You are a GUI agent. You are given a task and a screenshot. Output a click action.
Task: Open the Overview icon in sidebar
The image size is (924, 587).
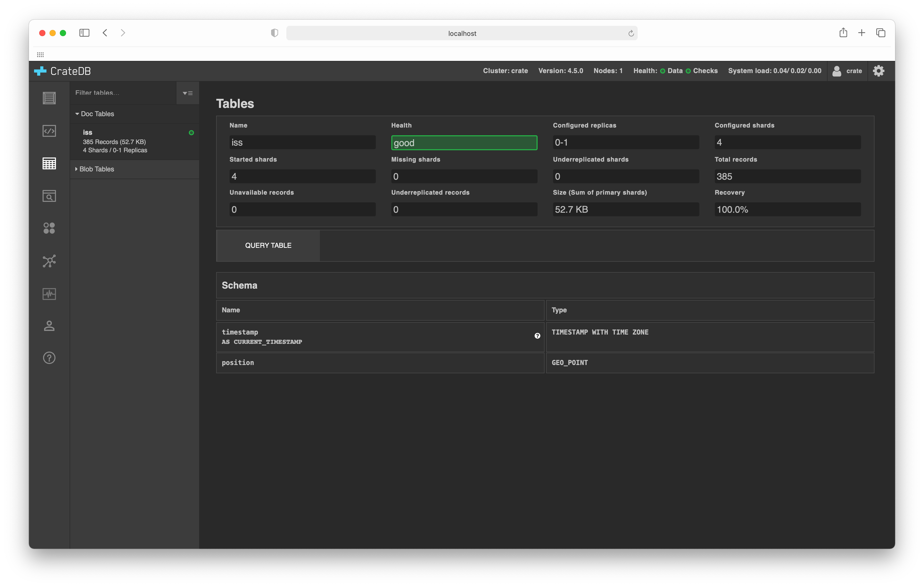pyautogui.click(x=49, y=98)
